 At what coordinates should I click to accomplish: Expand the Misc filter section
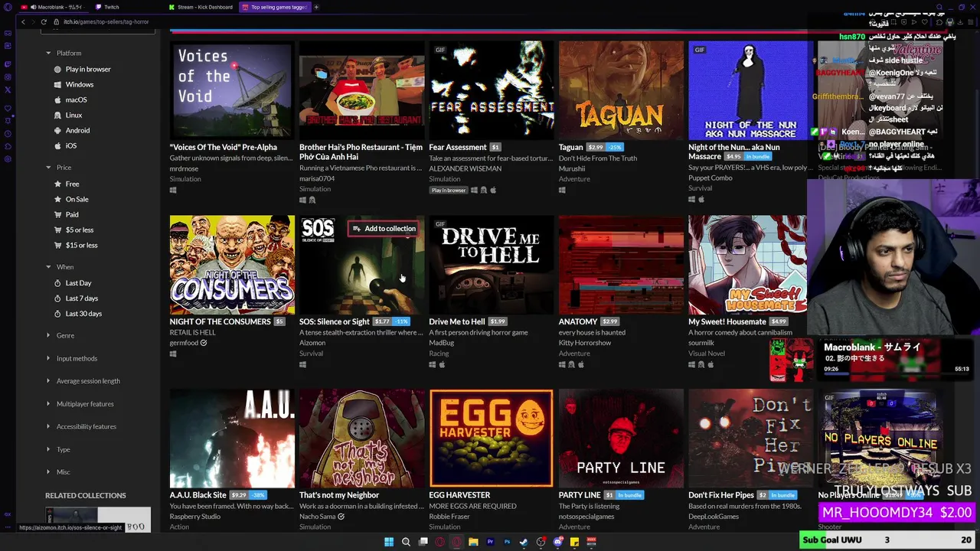click(x=58, y=472)
